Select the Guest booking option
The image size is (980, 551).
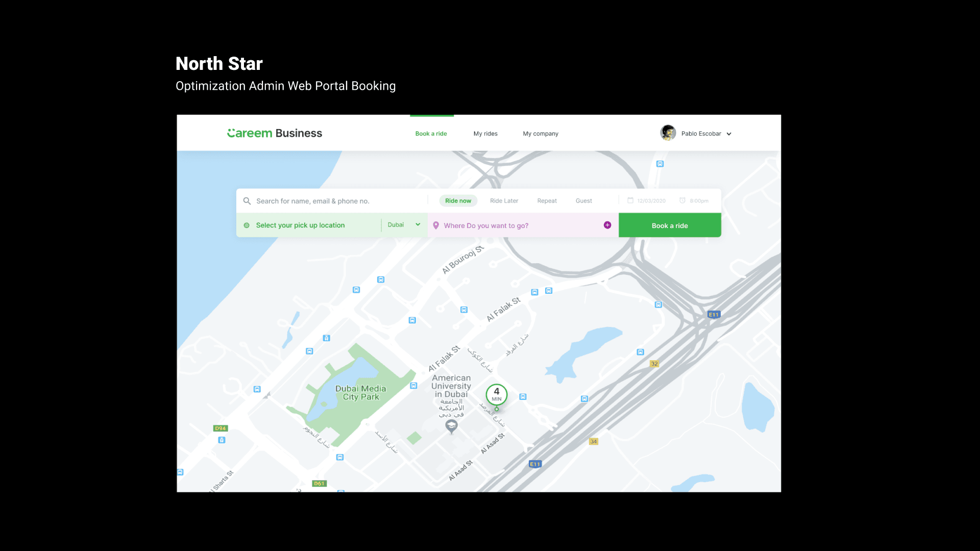[x=584, y=201]
